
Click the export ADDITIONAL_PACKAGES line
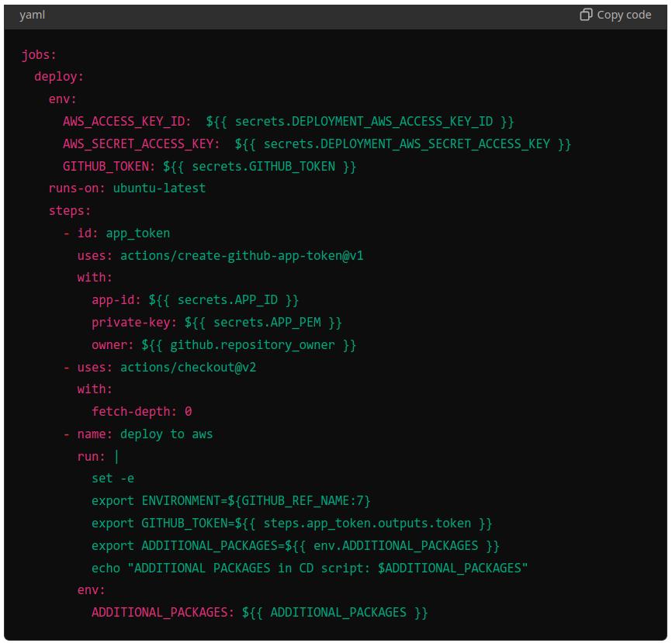(x=296, y=546)
